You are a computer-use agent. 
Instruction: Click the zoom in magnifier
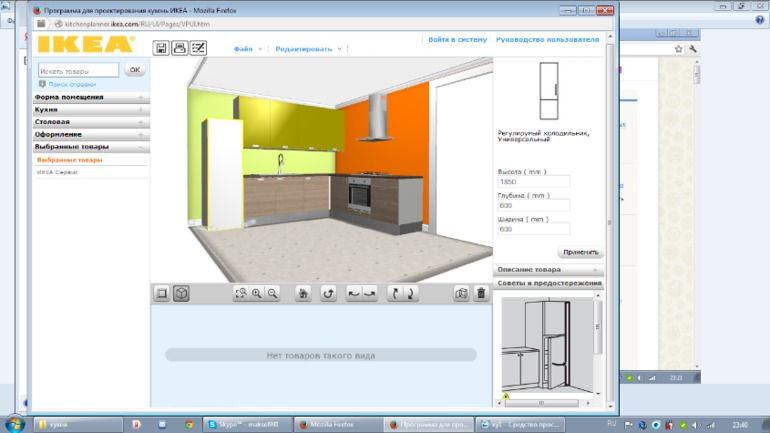point(257,293)
